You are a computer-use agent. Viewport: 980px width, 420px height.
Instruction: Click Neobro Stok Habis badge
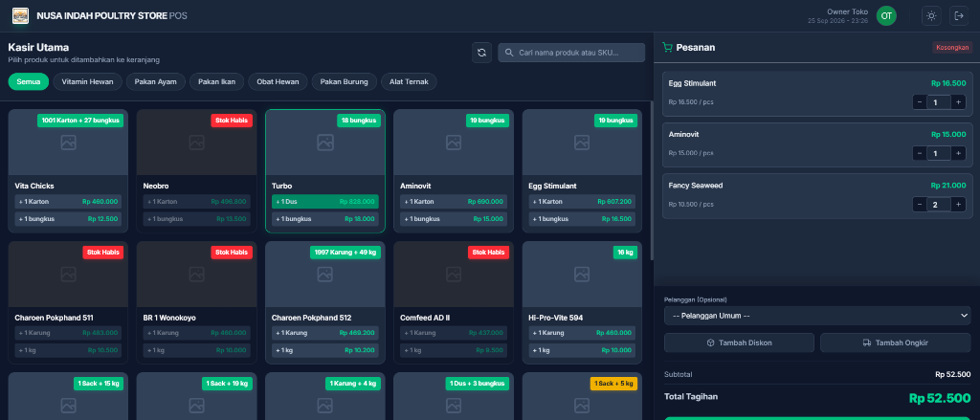coord(232,121)
